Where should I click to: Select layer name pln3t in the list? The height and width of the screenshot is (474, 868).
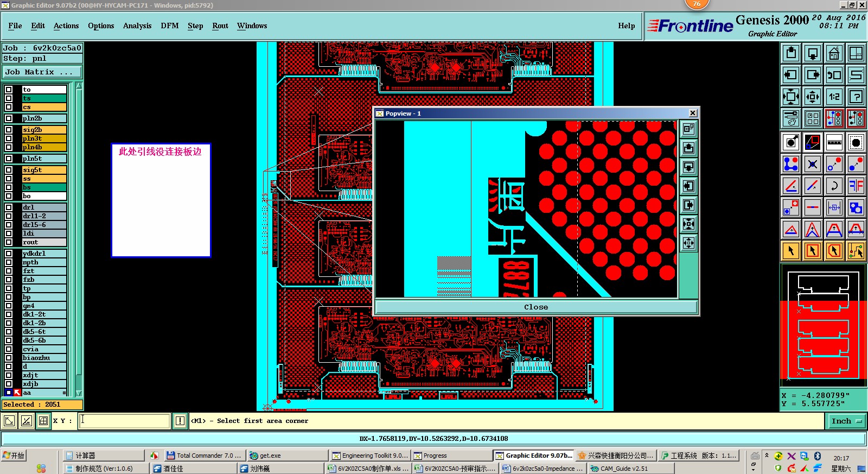coord(44,138)
